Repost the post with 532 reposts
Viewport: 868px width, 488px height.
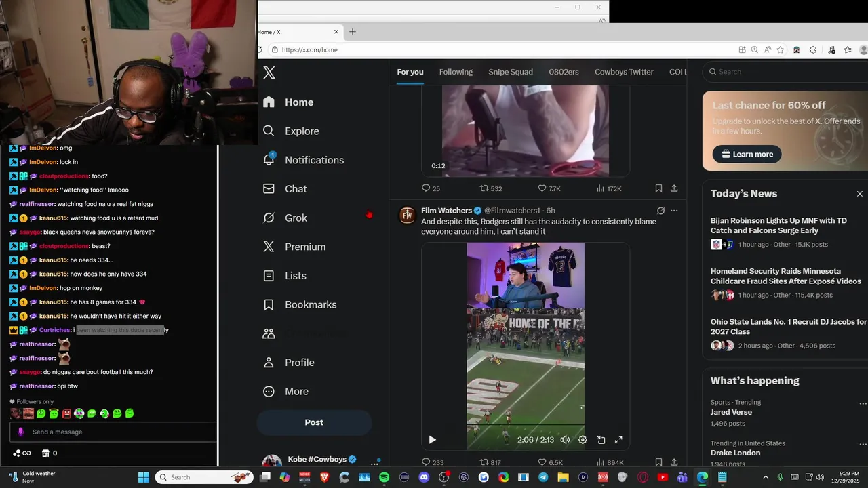tap(491, 188)
